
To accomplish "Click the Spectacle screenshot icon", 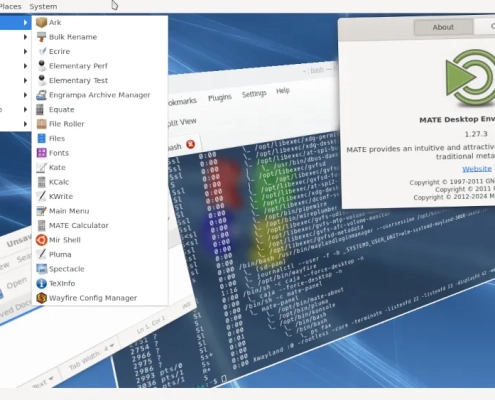I will (41, 269).
